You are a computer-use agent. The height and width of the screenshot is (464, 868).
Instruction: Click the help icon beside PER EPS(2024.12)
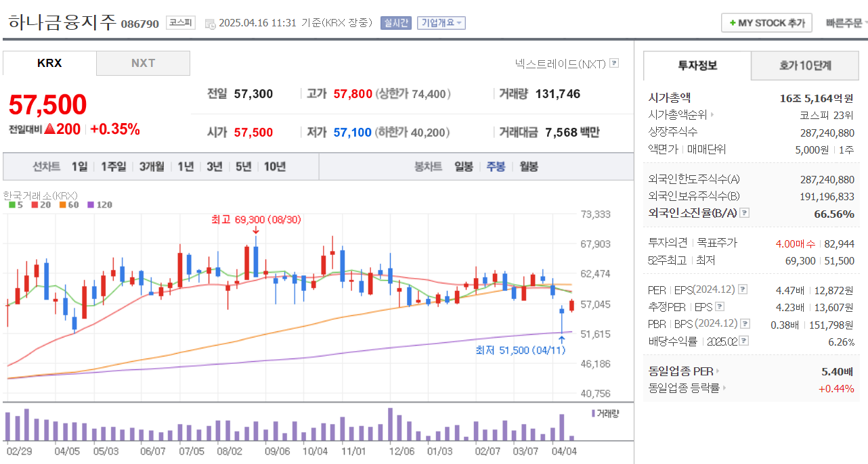point(743,289)
